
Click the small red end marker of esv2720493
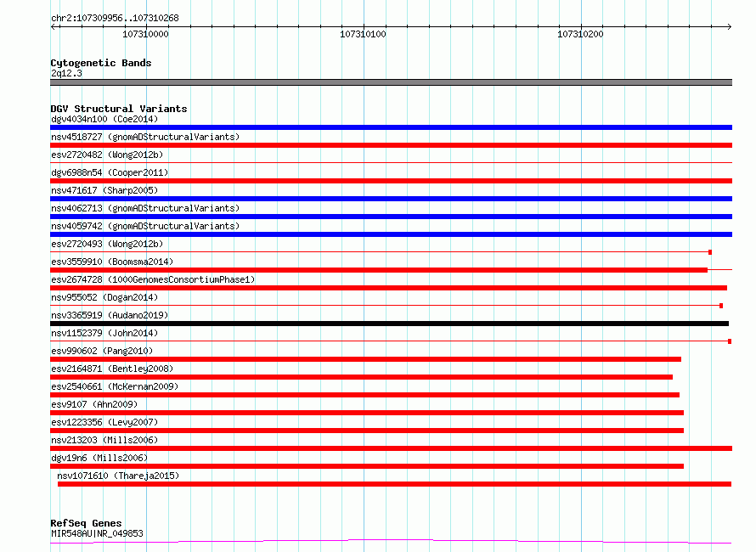click(x=710, y=252)
